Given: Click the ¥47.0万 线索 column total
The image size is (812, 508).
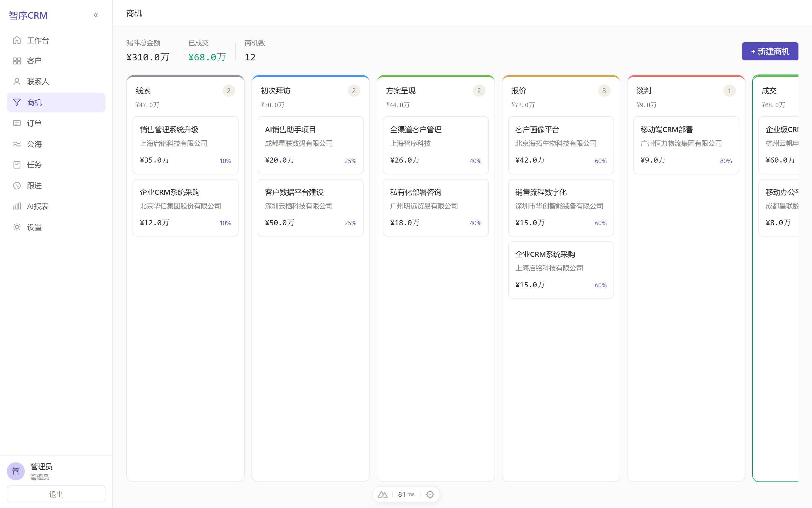Looking at the screenshot, I should (x=147, y=105).
